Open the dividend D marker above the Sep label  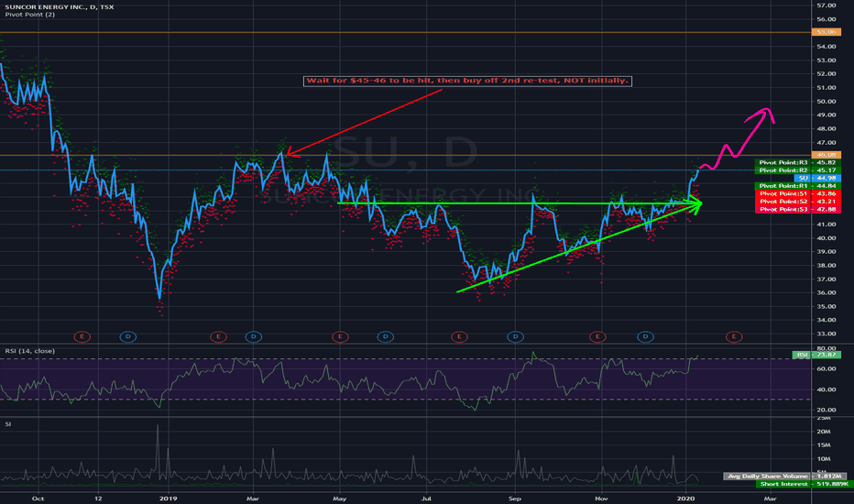point(515,336)
